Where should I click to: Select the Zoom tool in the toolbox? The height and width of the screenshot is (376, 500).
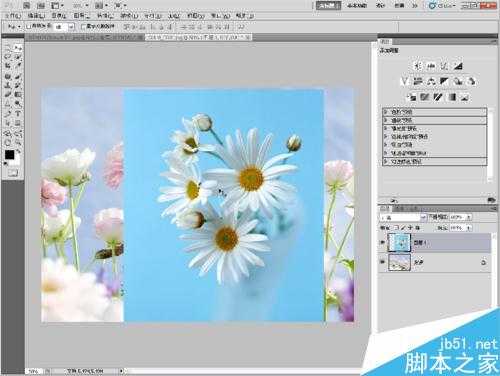point(18,143)
